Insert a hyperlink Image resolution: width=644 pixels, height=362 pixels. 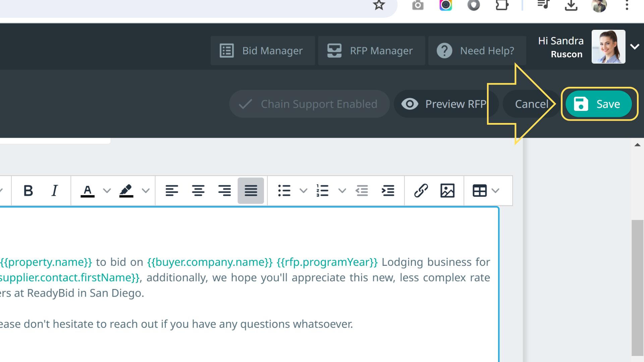pos(421,191)
